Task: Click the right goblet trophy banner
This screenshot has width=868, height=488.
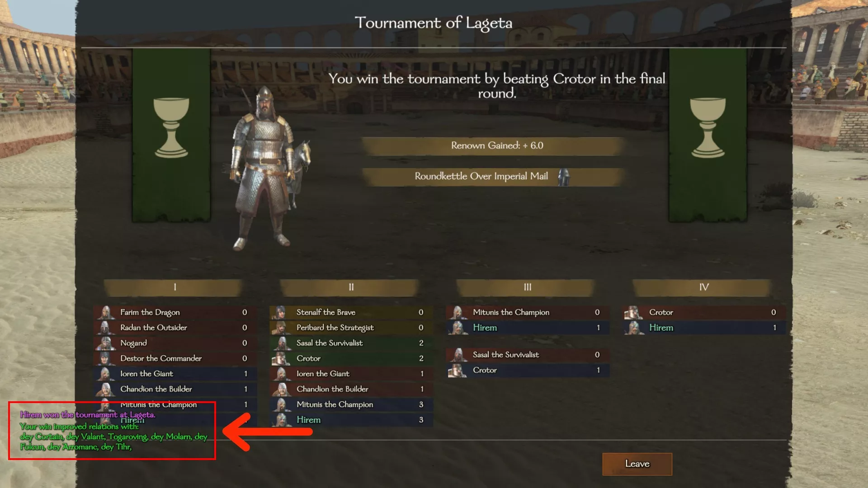Action: coord(708,135)
